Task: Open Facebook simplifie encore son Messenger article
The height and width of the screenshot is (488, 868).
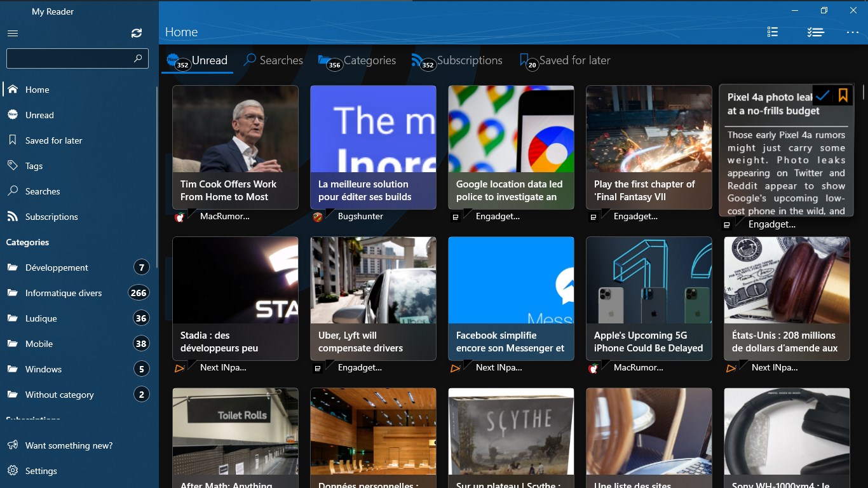Action: point(511,299)
